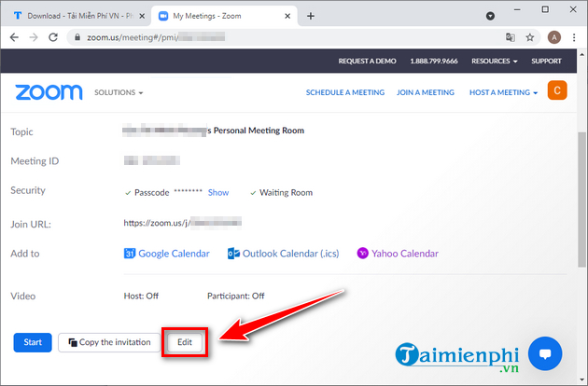Bookmark this page with the star icon
The height and width of the screenshot is (386, 588).
pyautogui.click(x=529, y=37)
